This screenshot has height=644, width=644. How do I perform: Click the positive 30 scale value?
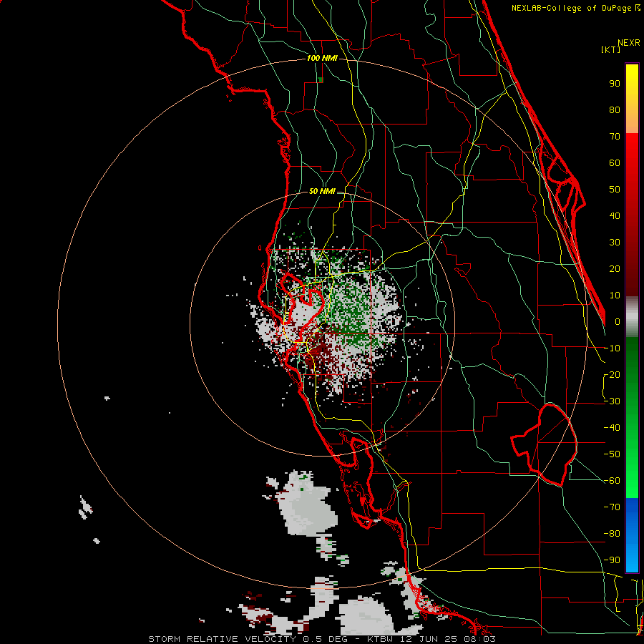pyautogui.click(x=615, y=243)
